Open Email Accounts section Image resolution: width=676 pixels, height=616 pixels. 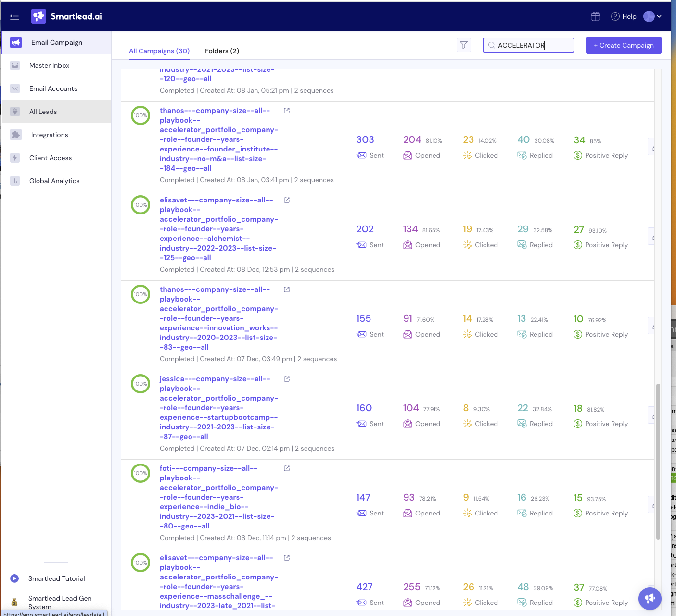[x=57, y=88]
